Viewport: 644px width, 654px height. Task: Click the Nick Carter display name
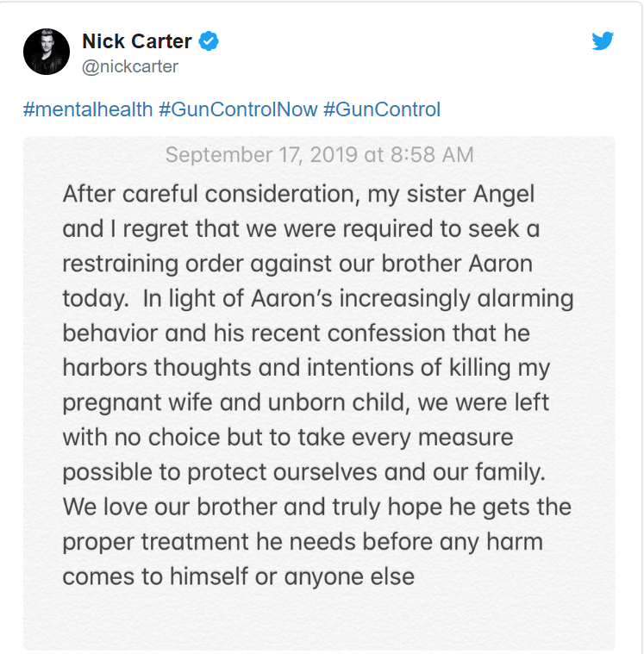click(137, 40)
